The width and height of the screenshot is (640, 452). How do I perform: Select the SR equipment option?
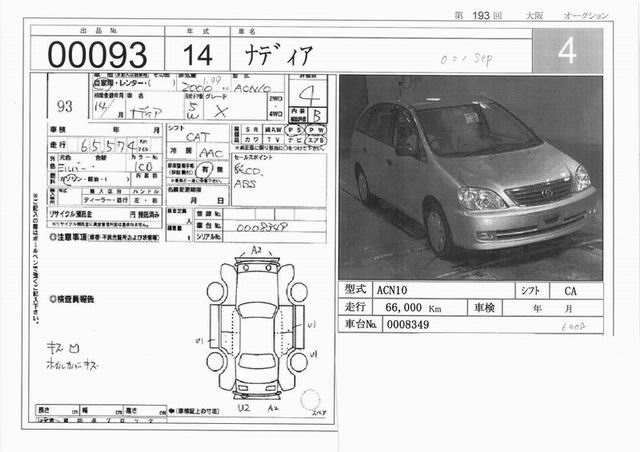(x=251, y=130)
